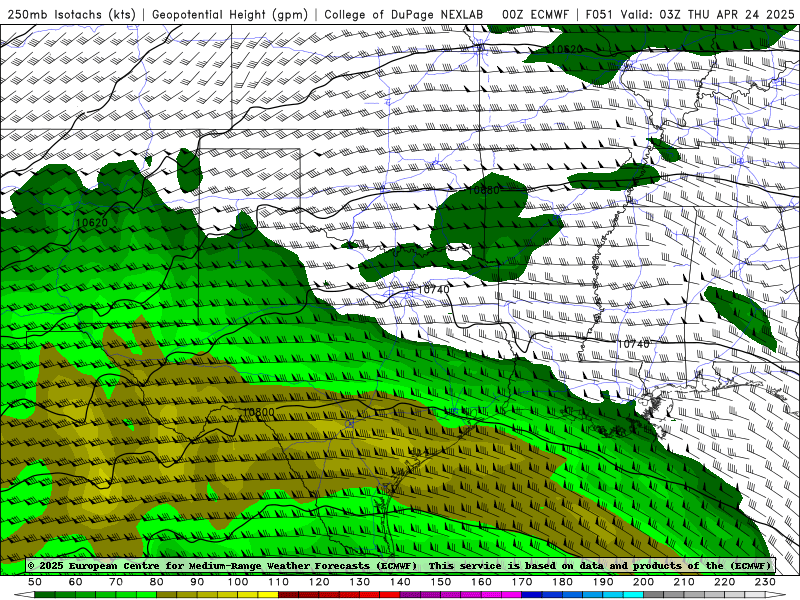Image resolution: width=800 pixels, height=600 pixels.
Task: Click the 180 value on the color scale
Action: [563, 582]
